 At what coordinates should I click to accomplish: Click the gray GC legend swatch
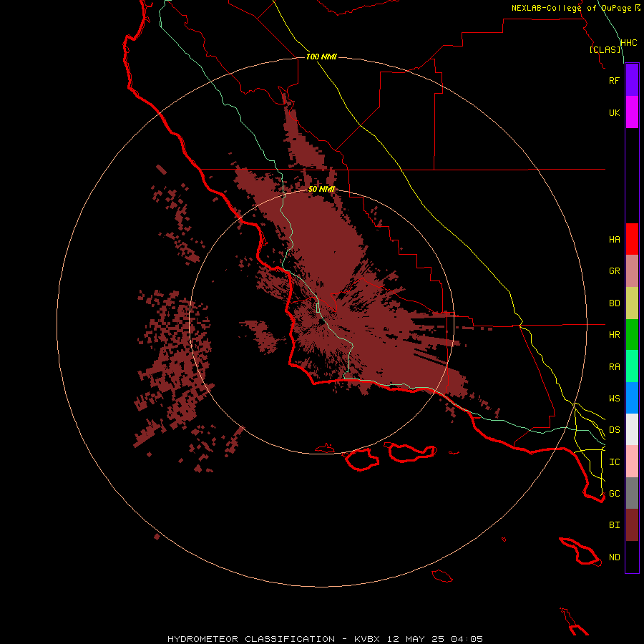point(632,493)
